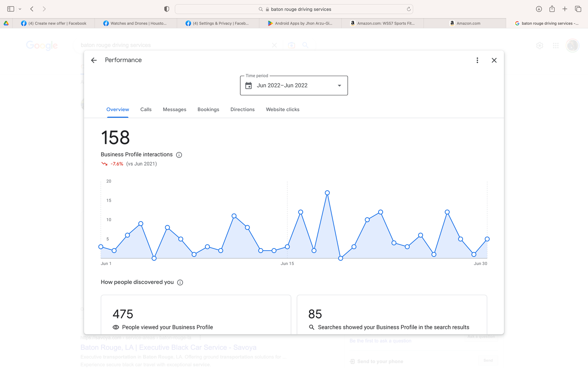
Task: Click info icon beside Business Profile interactions
Action: (179, 155)
